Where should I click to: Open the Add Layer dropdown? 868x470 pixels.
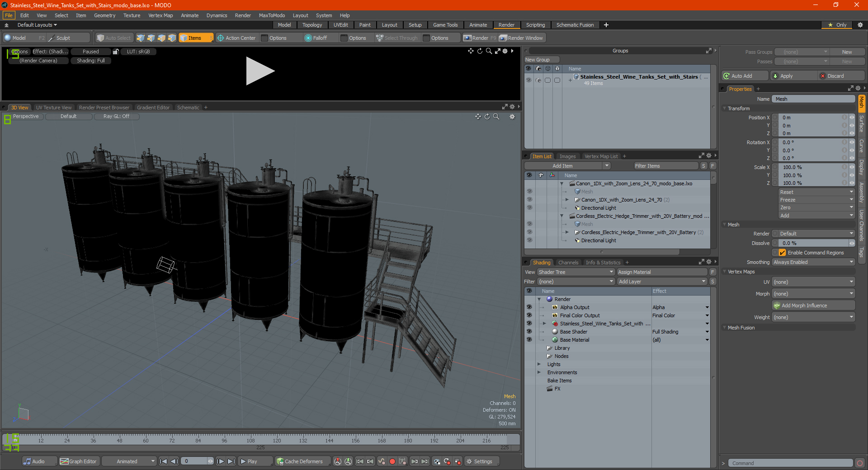point(662,282)
